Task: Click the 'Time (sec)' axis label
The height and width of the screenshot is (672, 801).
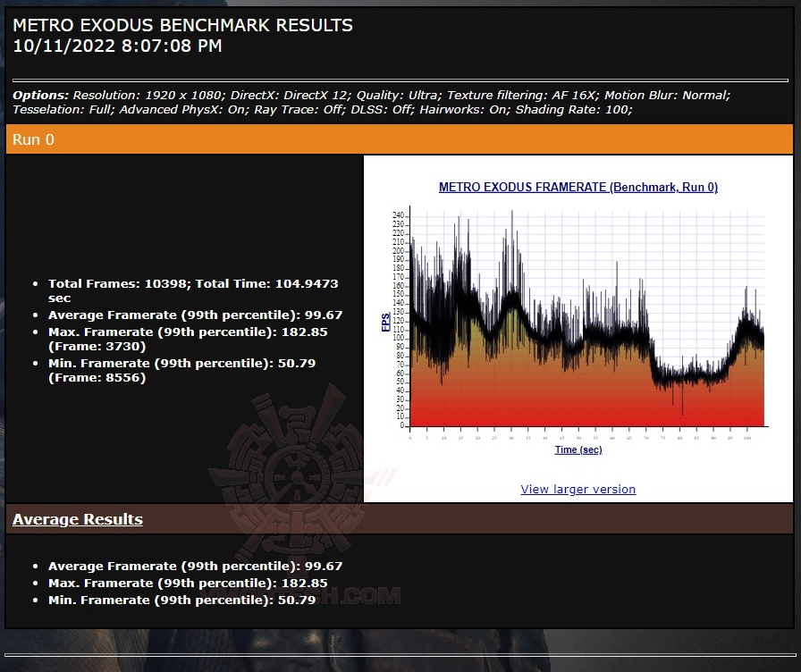Action: pyautogui.click(x=578, y=449)
